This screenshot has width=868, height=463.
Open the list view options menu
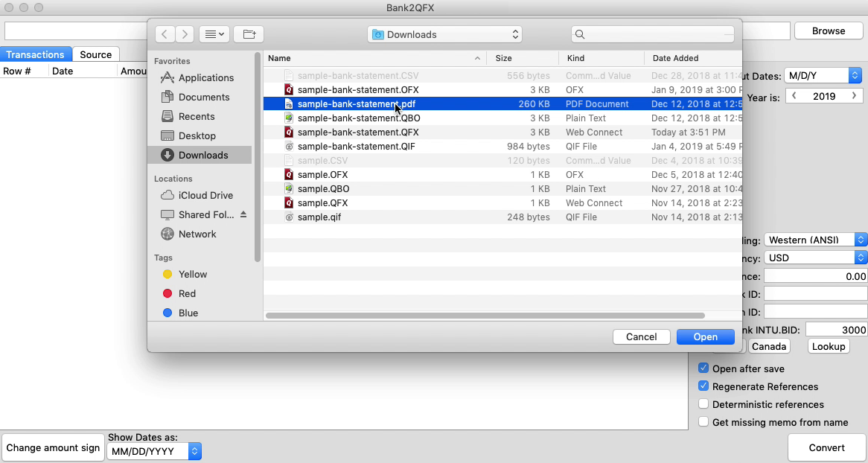click(x=214, y=34)
